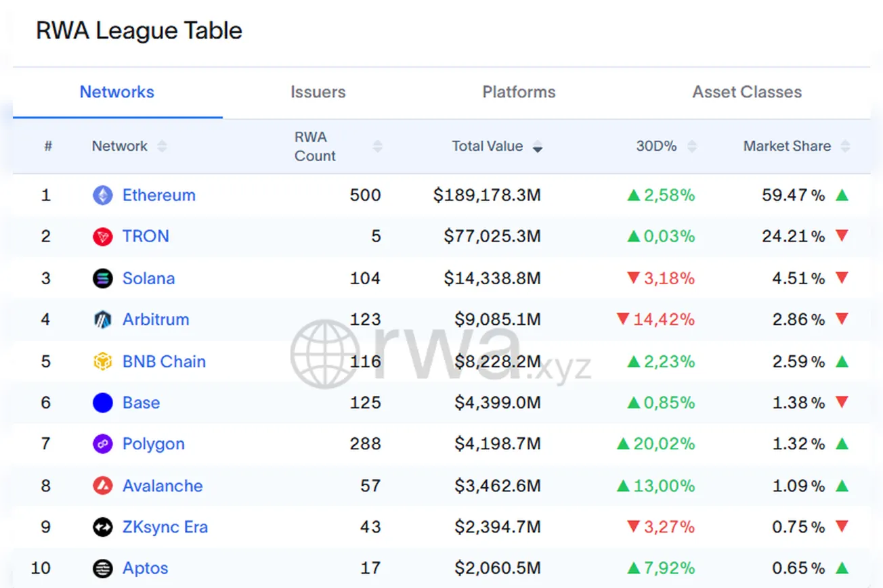Sort by Market Share column arrows
883x588 pixels.
(845, 146)
